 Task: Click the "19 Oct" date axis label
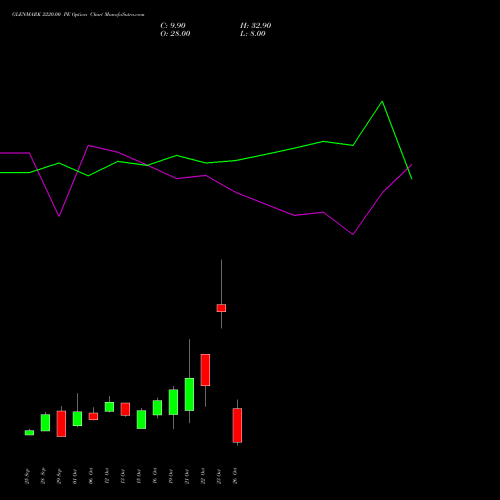point(171,476)
